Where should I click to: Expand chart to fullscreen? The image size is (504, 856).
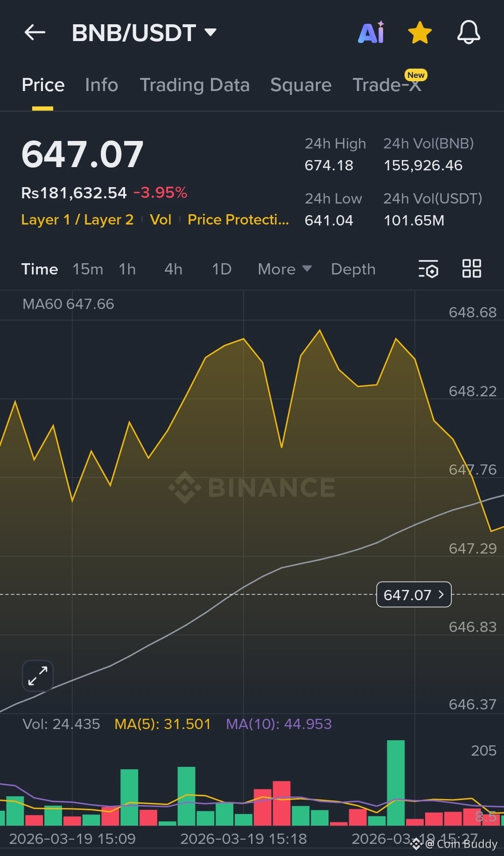(x=38, y=675)
